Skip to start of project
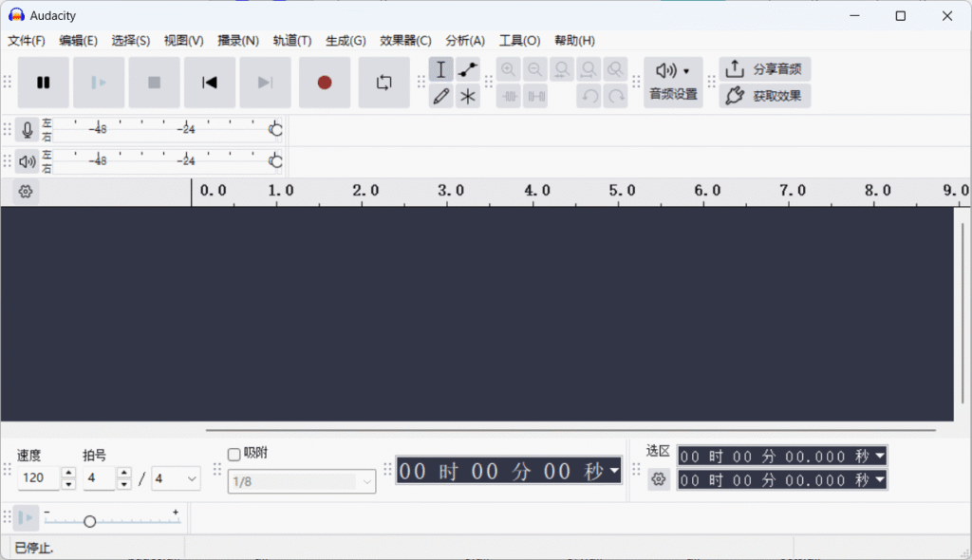The image size is (972, 560). pos(210,83)
